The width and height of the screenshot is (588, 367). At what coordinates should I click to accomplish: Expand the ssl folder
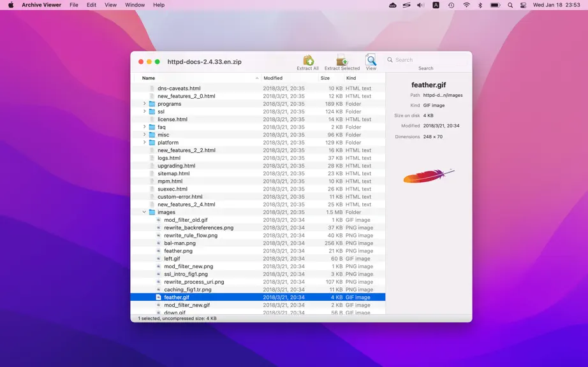tap(144, 112)
